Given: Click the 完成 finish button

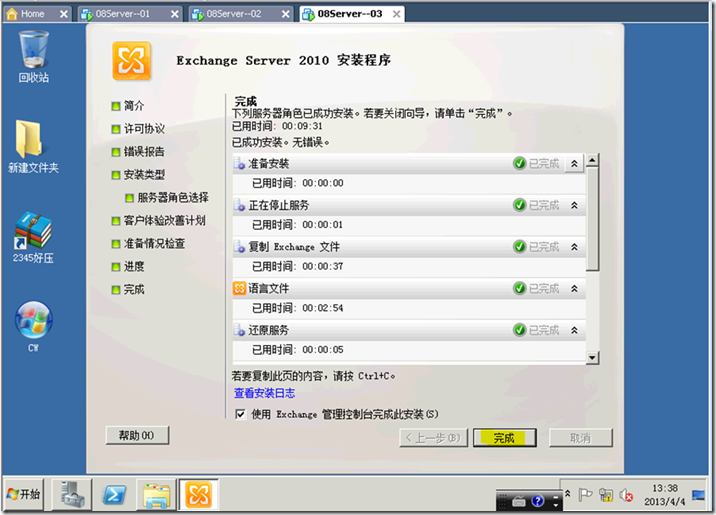Looking at the screenshot, I should (505, 438).
